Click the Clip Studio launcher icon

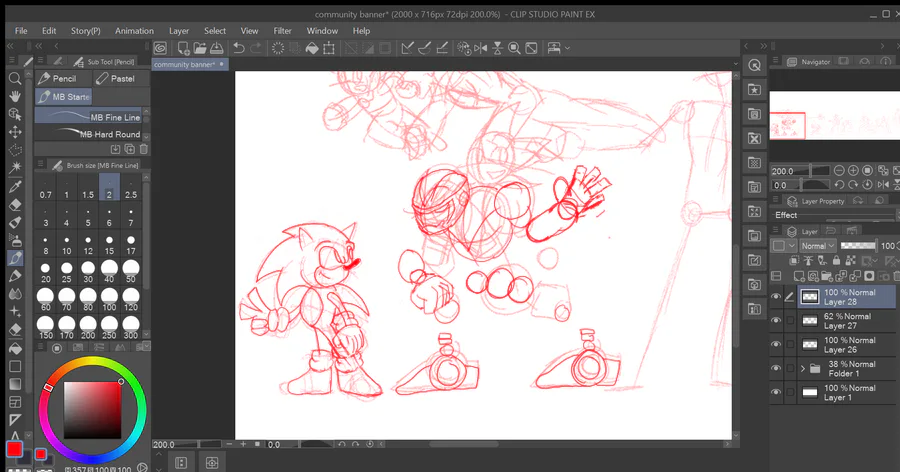pyautogui.click(x=160, y=48)
